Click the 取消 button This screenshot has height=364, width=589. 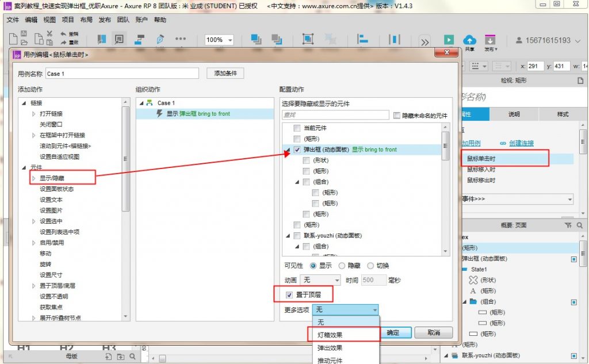click(434, 332)
